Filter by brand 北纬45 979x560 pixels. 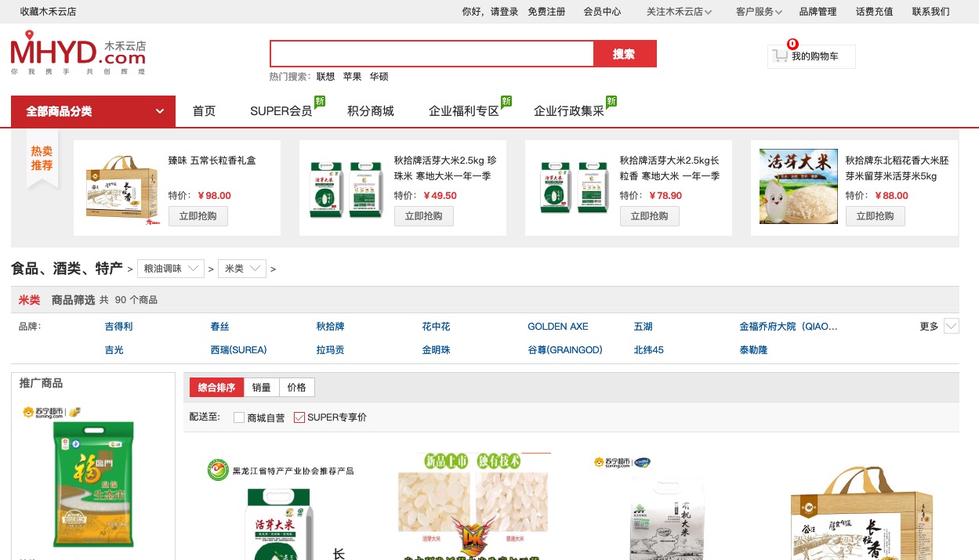click(649, 350)
